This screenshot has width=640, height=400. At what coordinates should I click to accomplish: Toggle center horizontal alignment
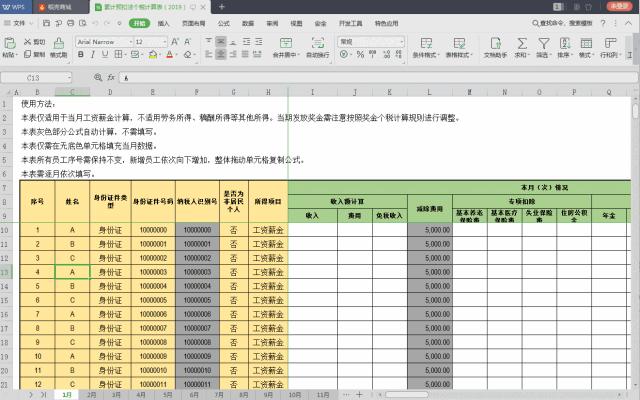(x=221, y=54)
